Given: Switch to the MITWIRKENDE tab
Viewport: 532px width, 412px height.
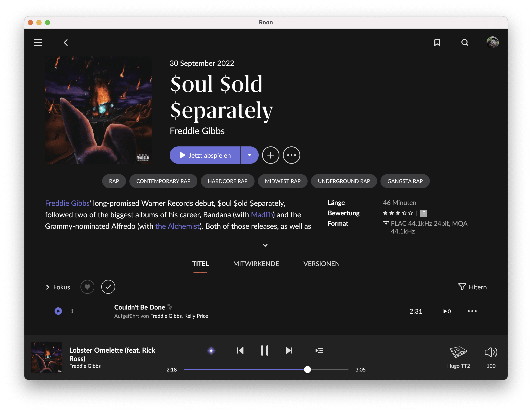Looking at the screenshot, I should pyautogui.click(x=256, y=264).
